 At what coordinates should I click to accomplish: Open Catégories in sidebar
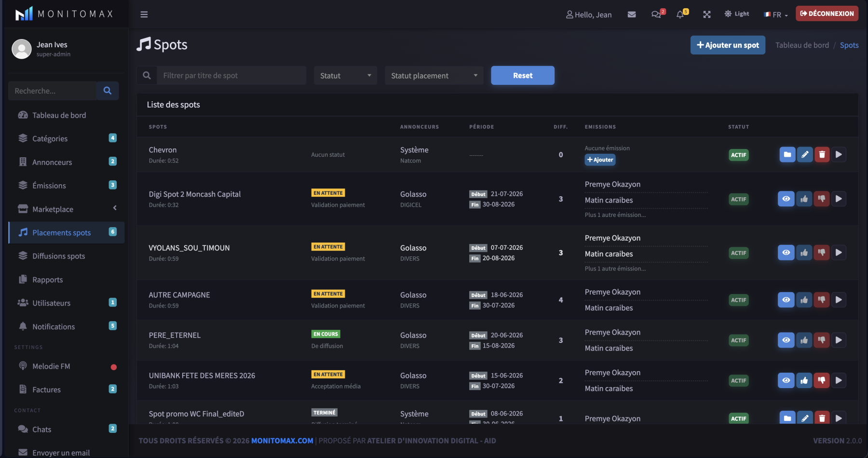coord(67,138)
